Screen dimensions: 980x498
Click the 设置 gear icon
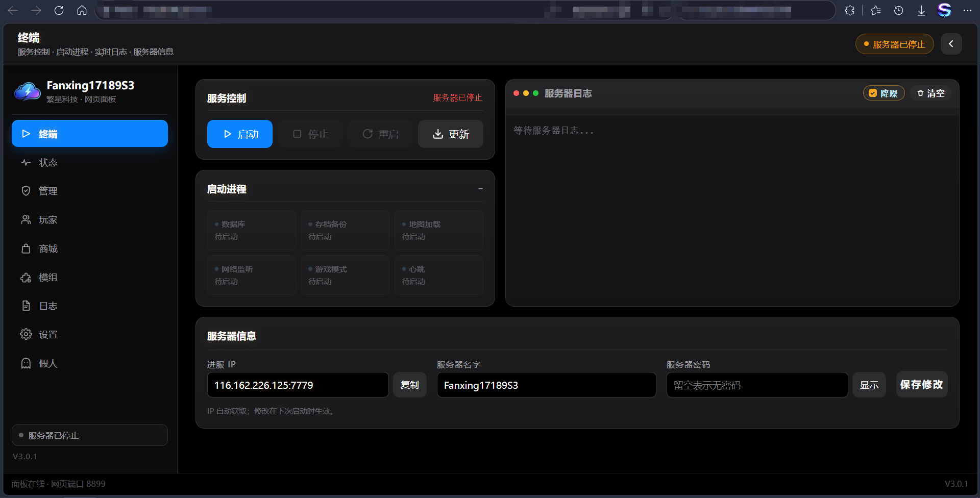26,334
